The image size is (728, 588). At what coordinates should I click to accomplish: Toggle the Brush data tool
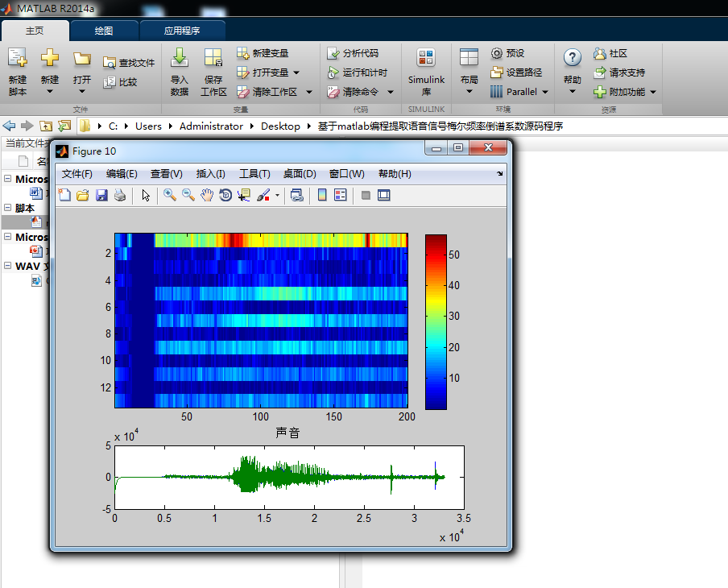263,195
